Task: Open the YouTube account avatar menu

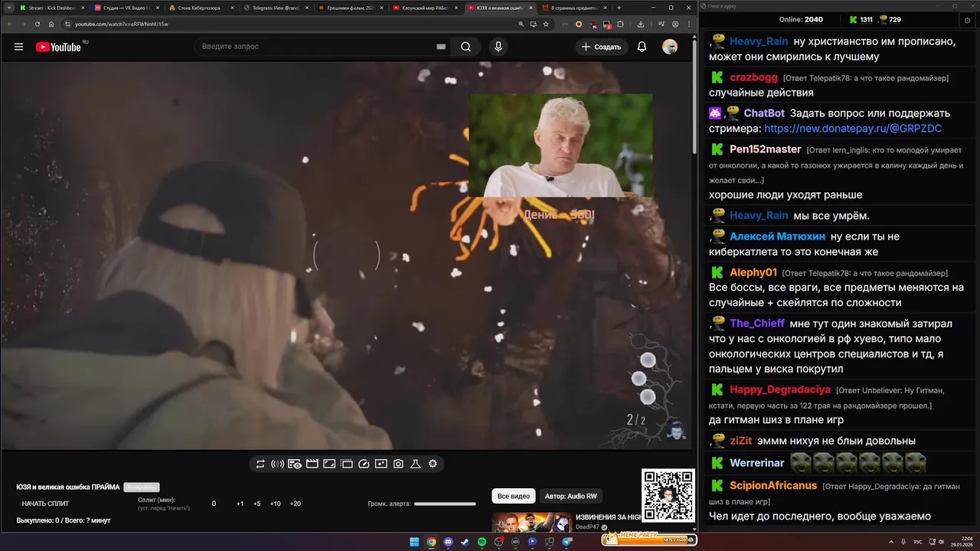Action: coord(670,47)
